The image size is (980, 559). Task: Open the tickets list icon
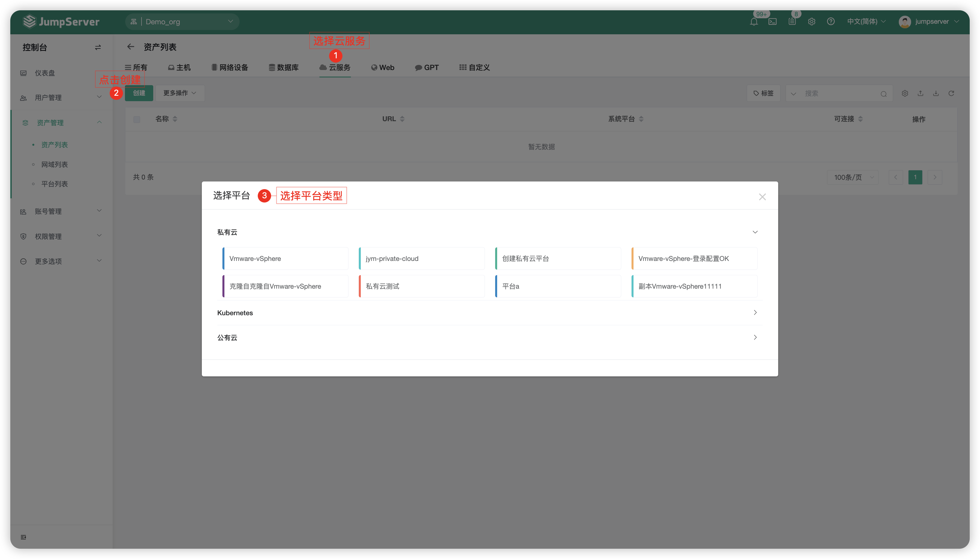792,21
